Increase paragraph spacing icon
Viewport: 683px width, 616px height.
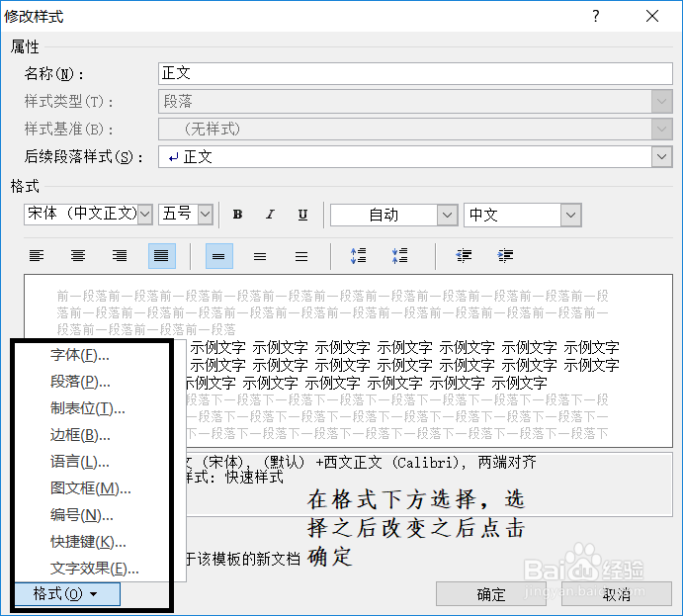tap(359, 256)
